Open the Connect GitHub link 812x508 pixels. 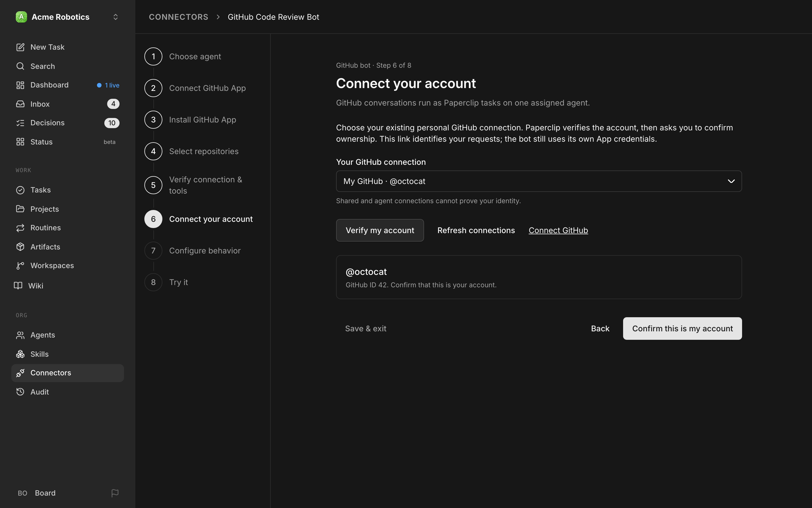(558, 230)
